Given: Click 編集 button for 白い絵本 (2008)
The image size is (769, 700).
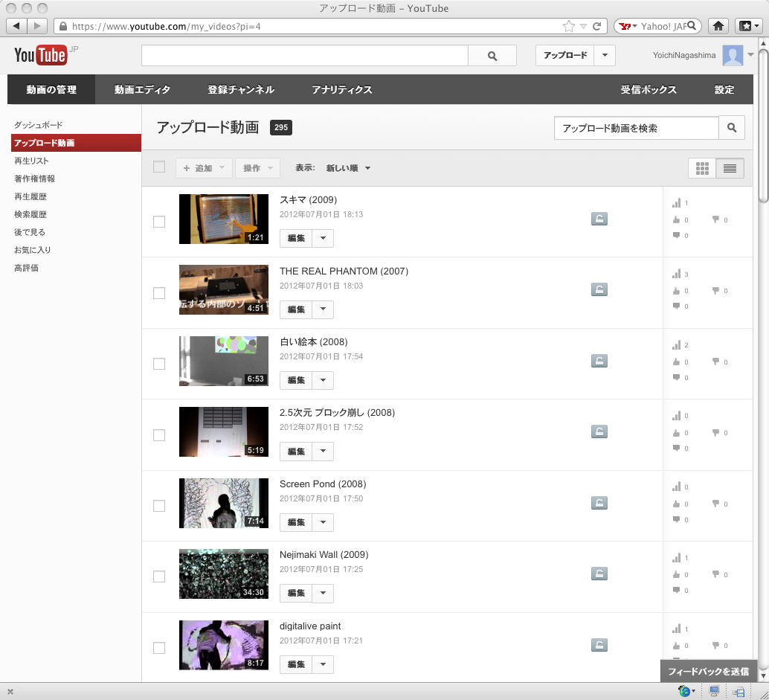Looking at the screenshot, I should coord(296,380).
